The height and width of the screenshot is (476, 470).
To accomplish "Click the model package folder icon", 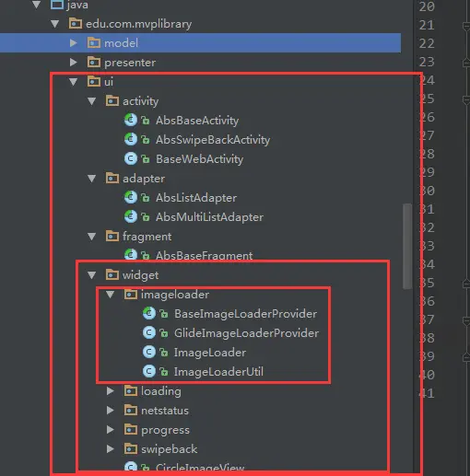I will (x=94, y=42).
